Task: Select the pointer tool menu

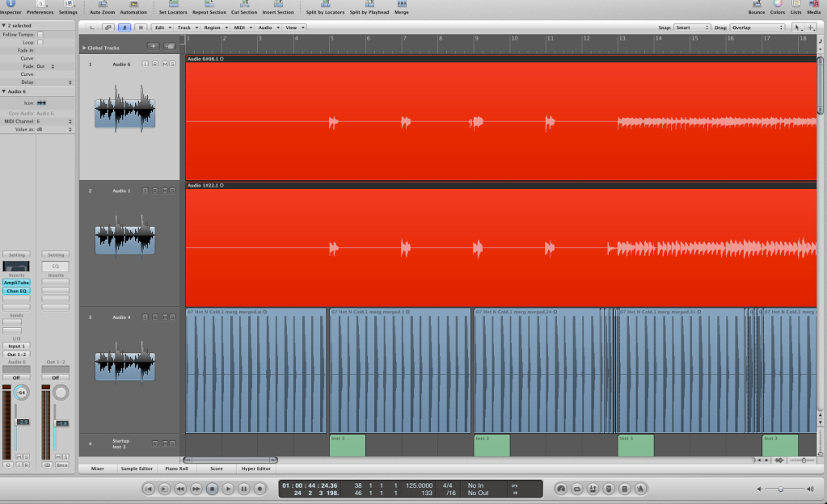Action: [797, 27]
